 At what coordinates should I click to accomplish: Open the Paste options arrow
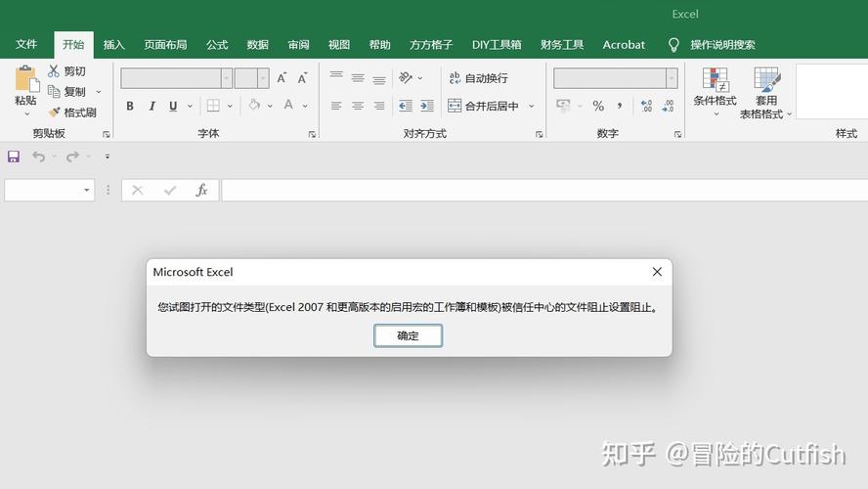click(26, 114)
